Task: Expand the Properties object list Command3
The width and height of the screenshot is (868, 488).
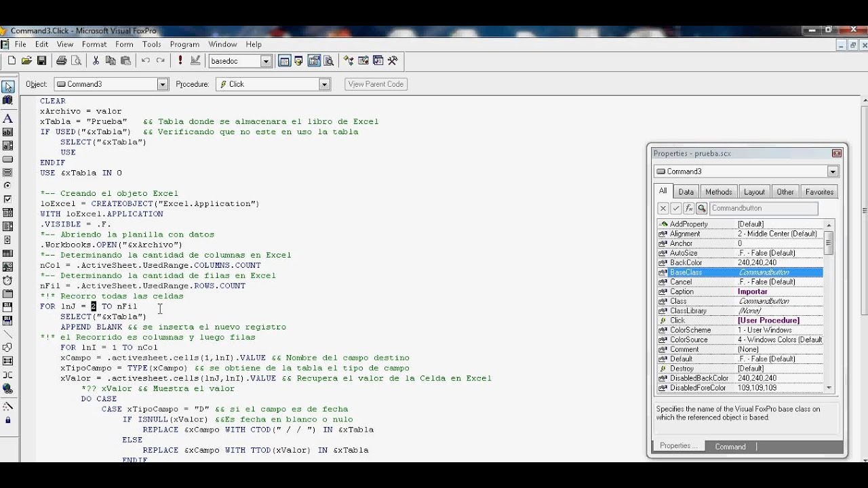Action: click(x=833, y=171)
